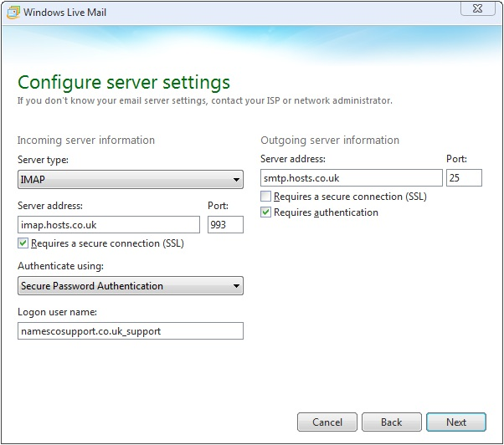Close the Windows Live Mail dialog
Viewport: 504px width, 445px height.
click(478, 8)
